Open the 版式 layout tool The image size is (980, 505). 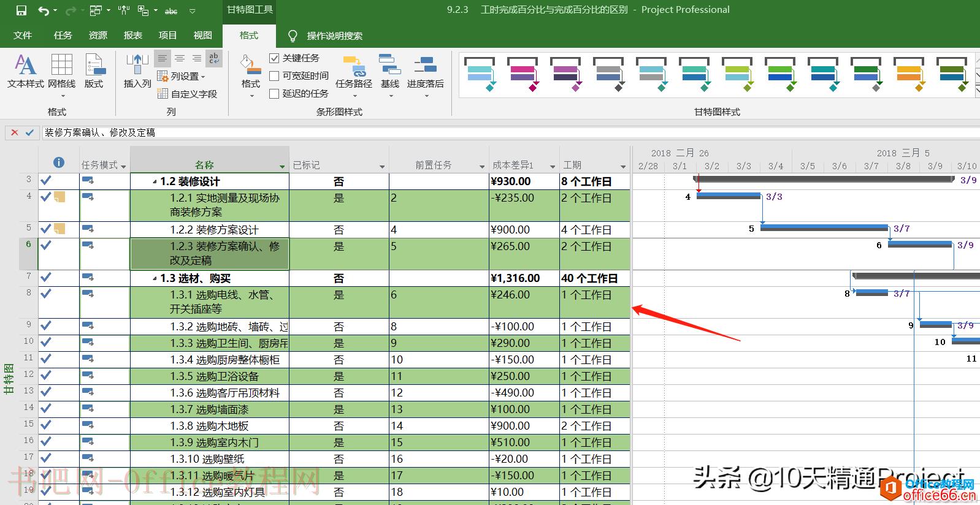pos(94,71)
